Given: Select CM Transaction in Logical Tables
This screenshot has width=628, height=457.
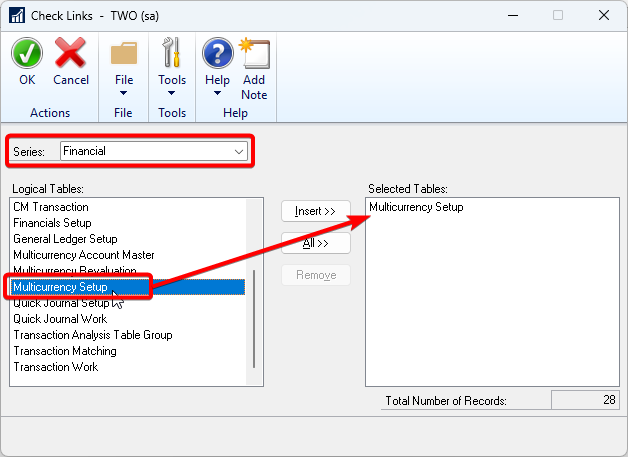Looking at the screenshot, I should (51, 207).
